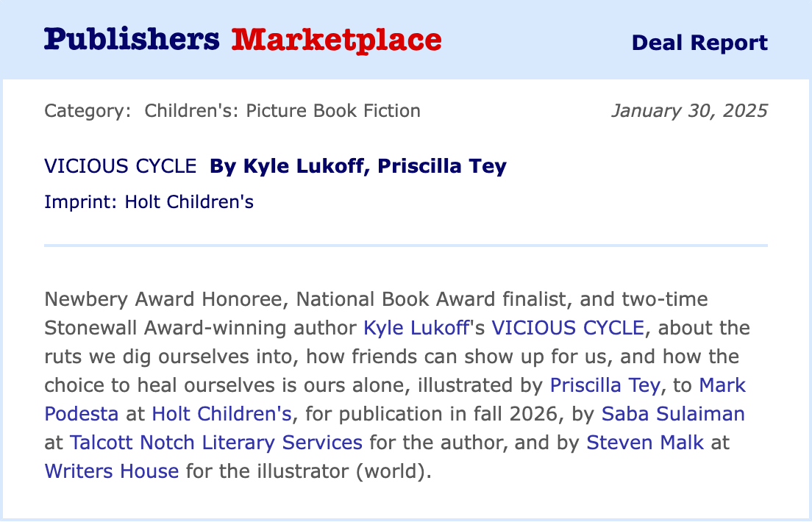Open the Imprint: Holt Children's line
The image size is (812, 522).
click(149, 201)
